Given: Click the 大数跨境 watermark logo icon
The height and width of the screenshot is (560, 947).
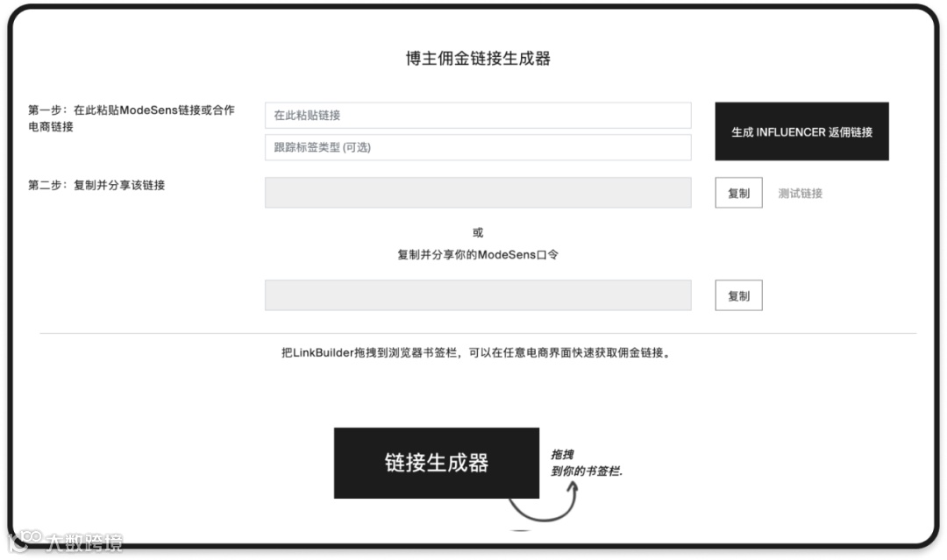Looking at the screenshot, I should (25, 541).
